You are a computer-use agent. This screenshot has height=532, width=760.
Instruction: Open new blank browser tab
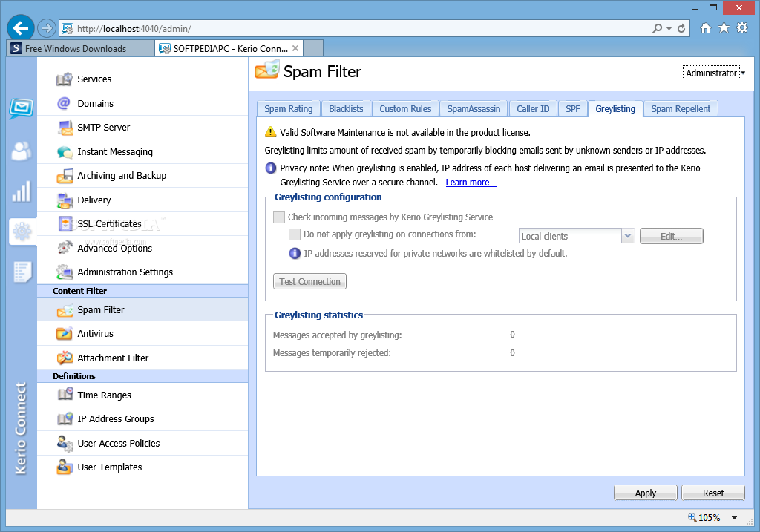[313, 48]
